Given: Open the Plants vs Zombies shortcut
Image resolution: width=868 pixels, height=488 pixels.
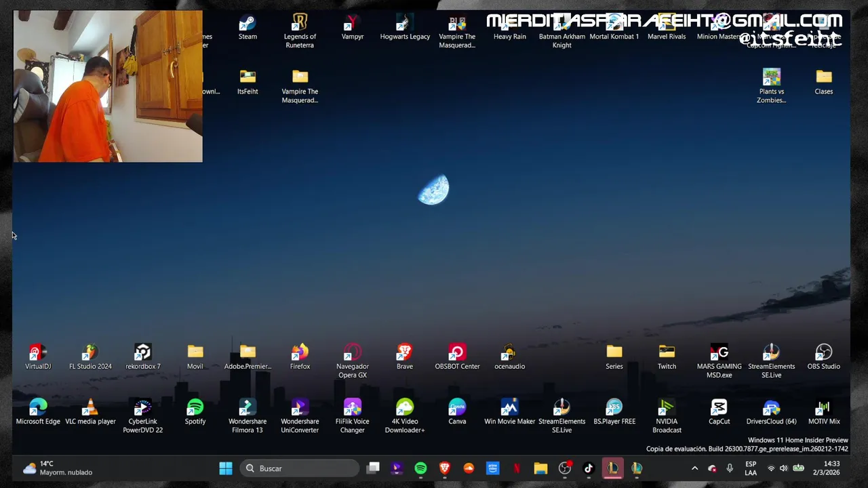Looking at the screenshot, I should coord(772,86).
